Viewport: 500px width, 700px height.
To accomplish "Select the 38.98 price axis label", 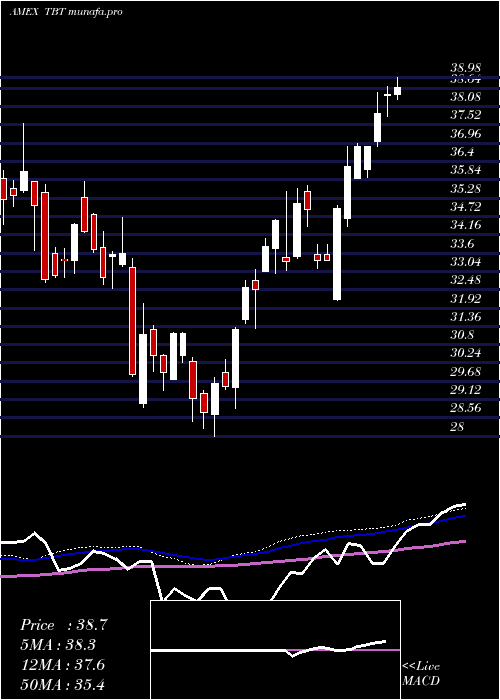I will point(466,68).
